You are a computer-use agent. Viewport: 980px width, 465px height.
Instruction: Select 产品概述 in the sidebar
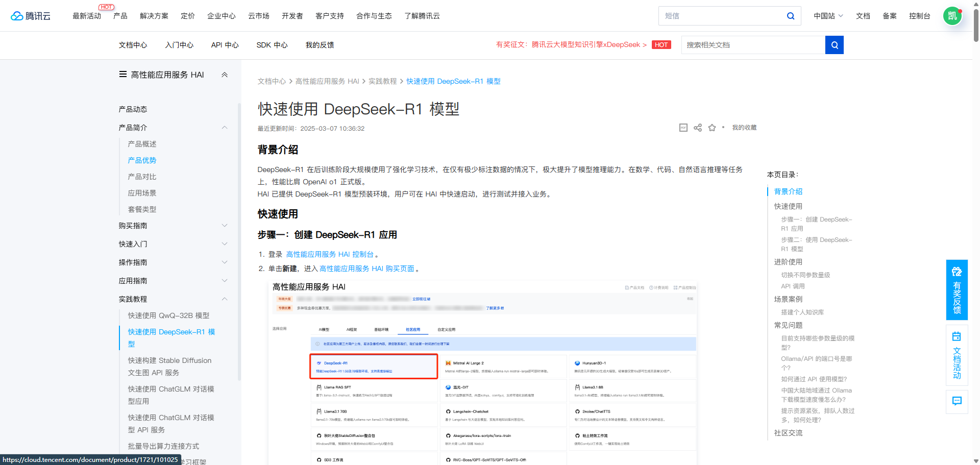142,144
